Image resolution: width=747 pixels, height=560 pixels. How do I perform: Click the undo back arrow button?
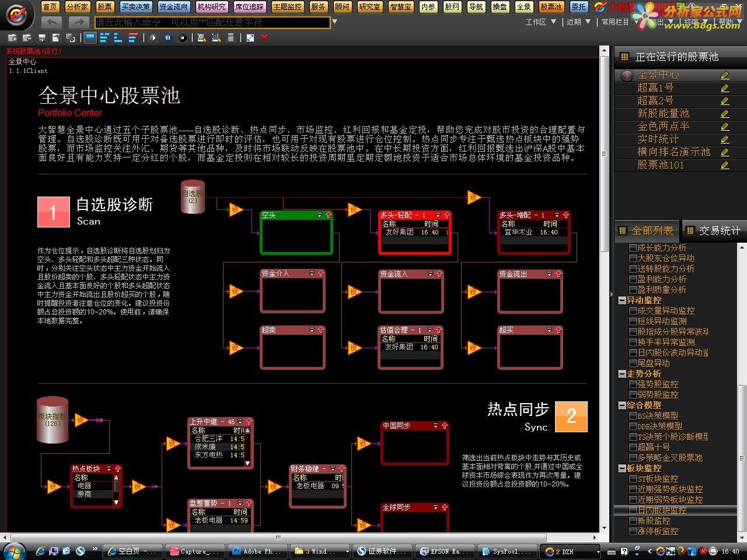click(53, 22)
